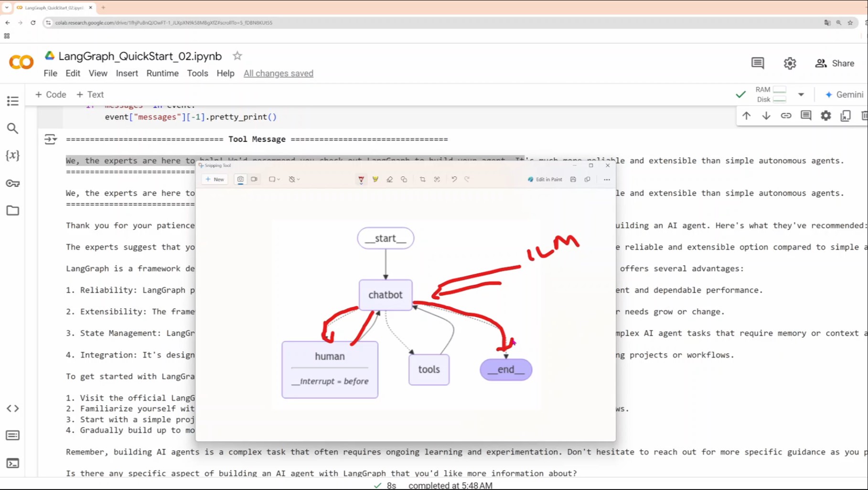
Task: Mirror cell in tab
Action: 846,116
